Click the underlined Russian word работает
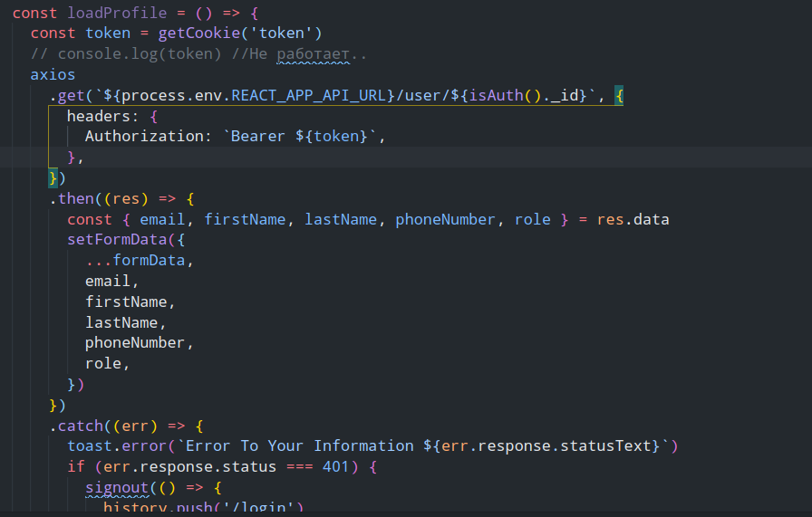 coord(313,53)
